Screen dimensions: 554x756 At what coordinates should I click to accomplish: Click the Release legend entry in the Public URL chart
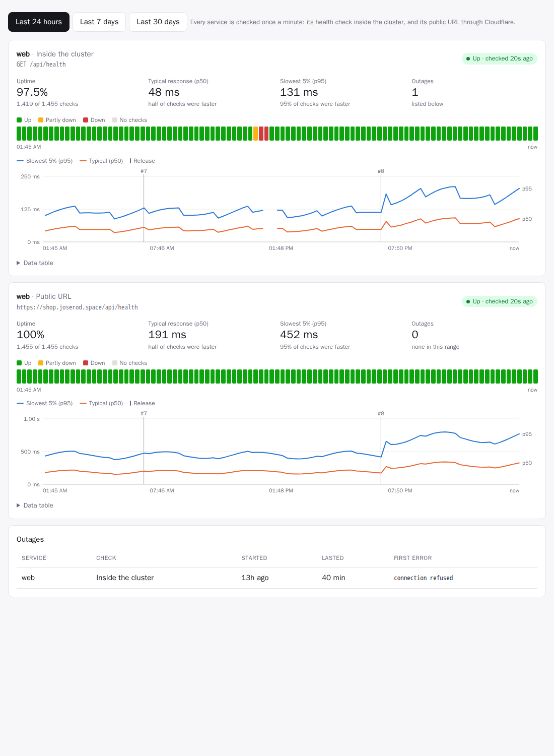pyautogui.click(x=143, y=403)
